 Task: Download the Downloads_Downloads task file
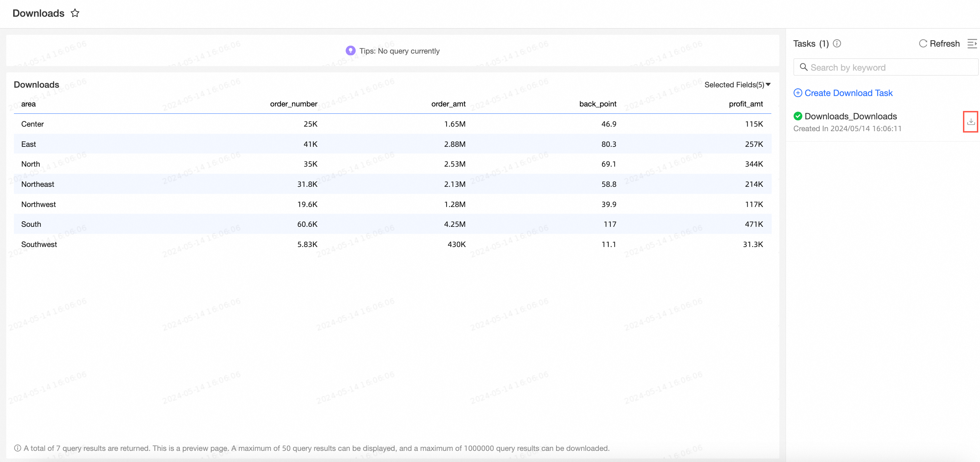coord(971,122)
